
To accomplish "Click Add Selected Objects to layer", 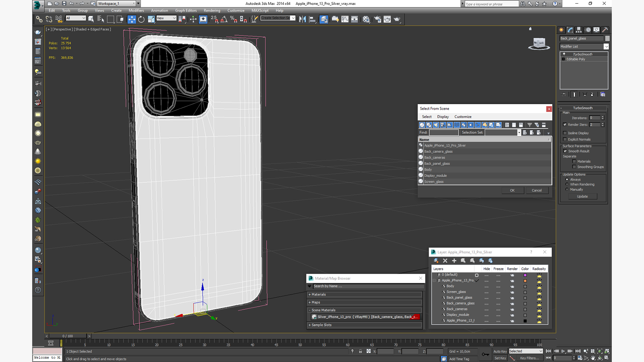I will coord(454,260).
